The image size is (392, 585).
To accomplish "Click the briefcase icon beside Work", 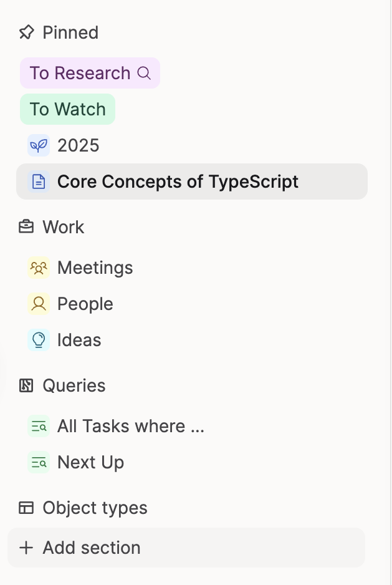I will [x=26, y=227].
